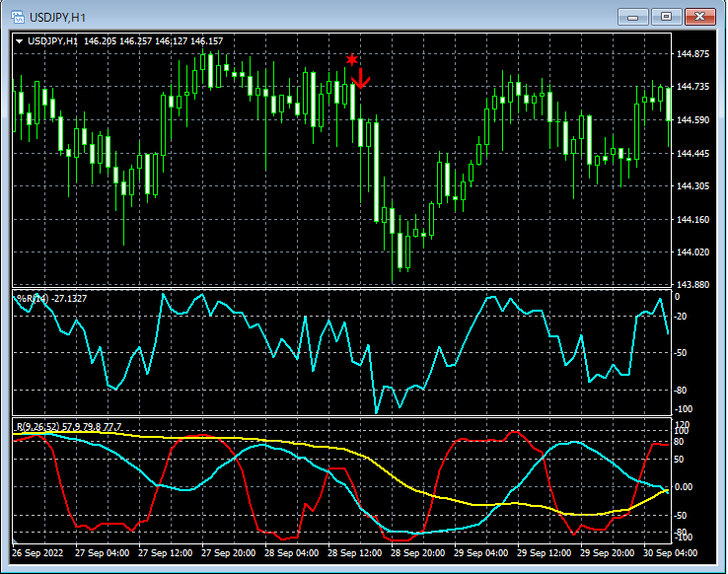Click the 120 level on bottom indicator scale

pos(682,424)
